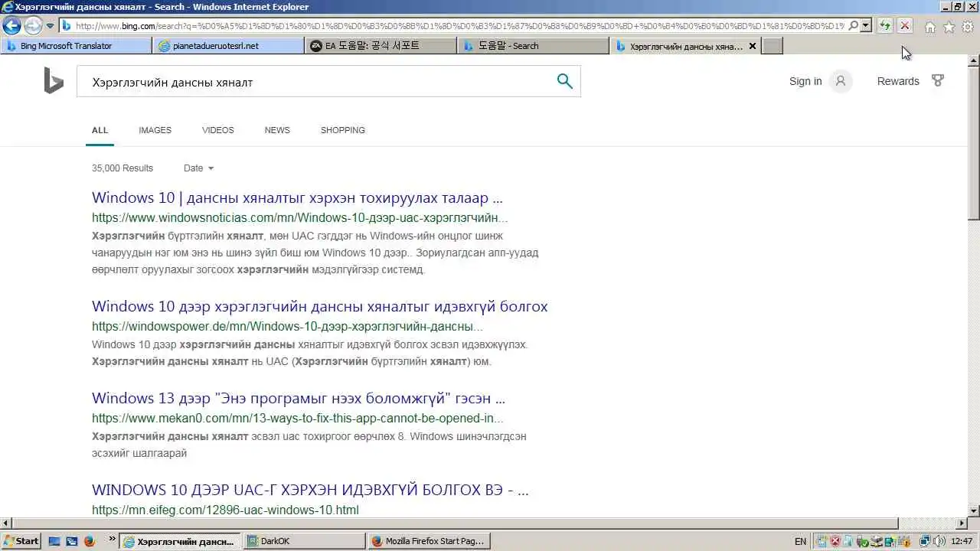Click the horizontal scrollbar left arrow

[5, 523]
